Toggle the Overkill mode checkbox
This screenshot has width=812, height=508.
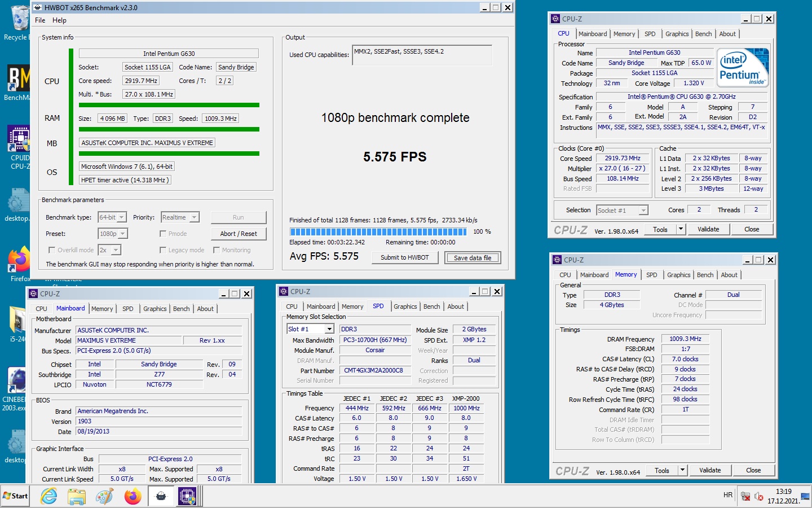(x=52, y=250)
